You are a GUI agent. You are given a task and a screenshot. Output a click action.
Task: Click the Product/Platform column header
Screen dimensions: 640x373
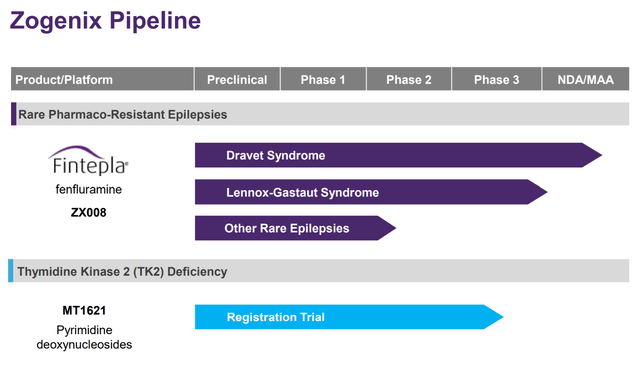(102, 79)
